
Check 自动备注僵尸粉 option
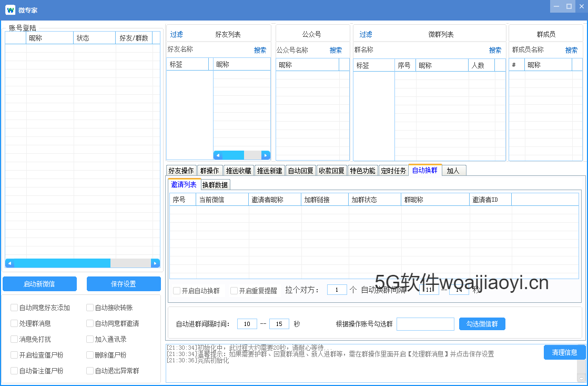click(14, 371)
